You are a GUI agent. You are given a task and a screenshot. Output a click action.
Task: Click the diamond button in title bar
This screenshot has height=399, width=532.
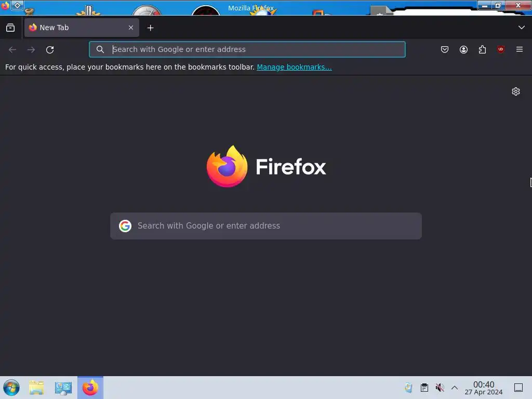pos(17,5)
